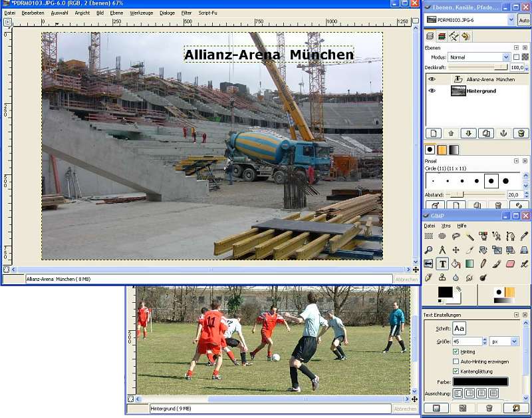Activate the Zoom magnifier tool

428,250
